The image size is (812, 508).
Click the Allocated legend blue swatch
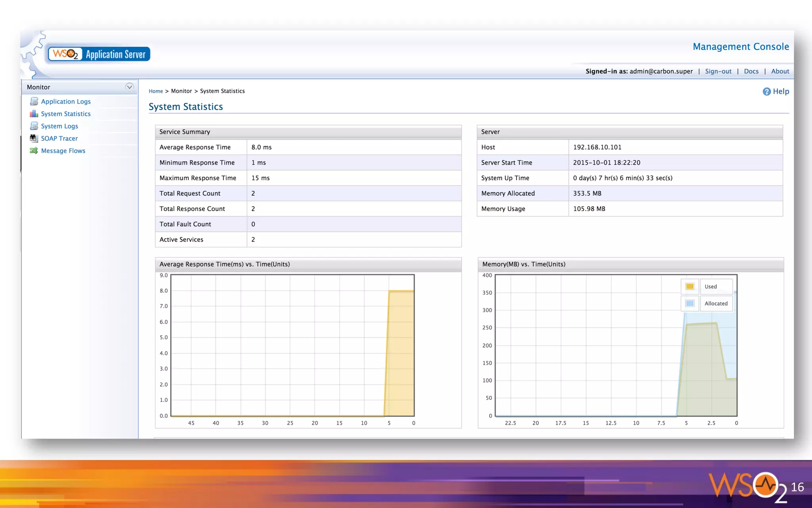[x=690, y=304]
